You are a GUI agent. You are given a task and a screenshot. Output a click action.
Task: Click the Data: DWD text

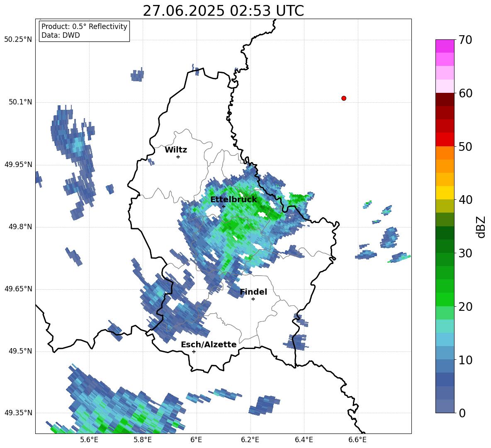point(61,35)
